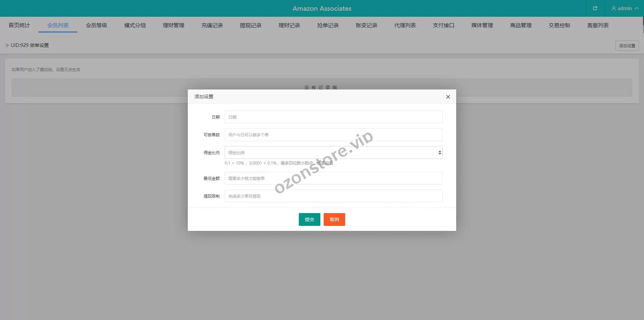Go to the 充值记录 tab
644x320 pixels.
pos(212,25)
